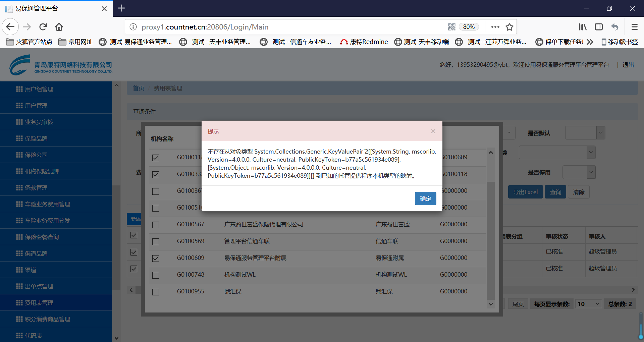Check the G0100567 organization checkbox

(x=156, y=225)
